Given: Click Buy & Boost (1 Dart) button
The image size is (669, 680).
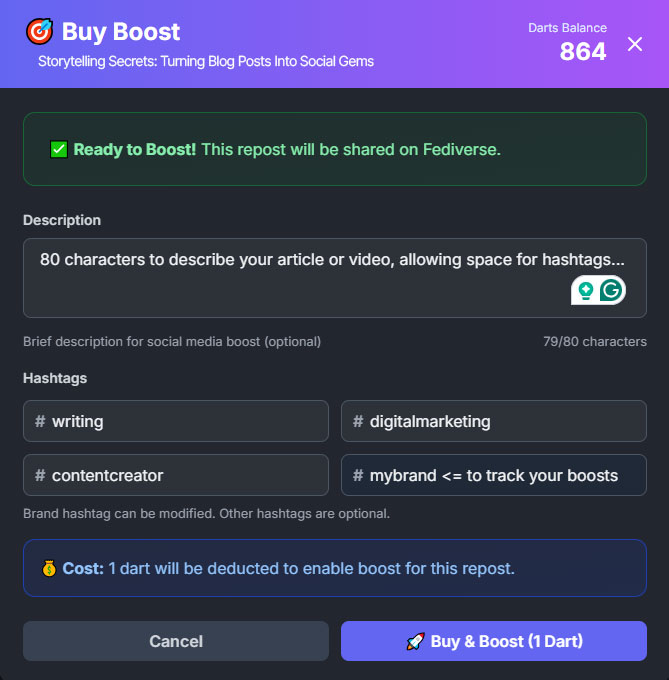Looking at the screenshot, I should [494, 641].
